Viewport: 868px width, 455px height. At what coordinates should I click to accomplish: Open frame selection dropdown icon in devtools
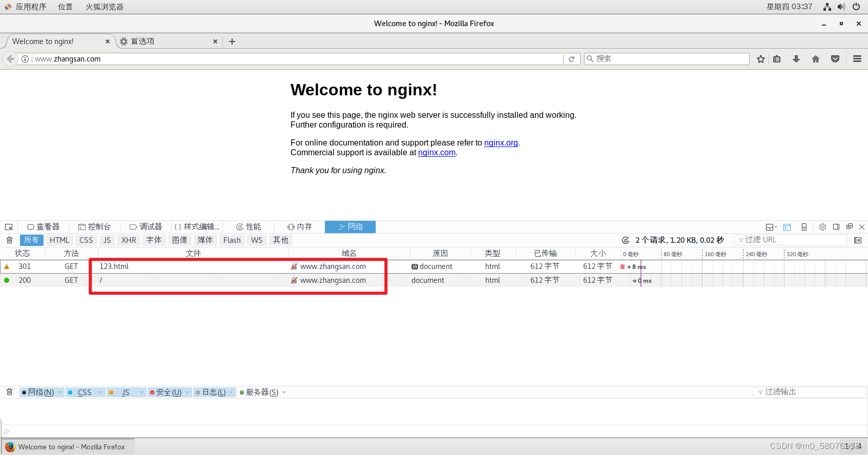pos(771,227)
